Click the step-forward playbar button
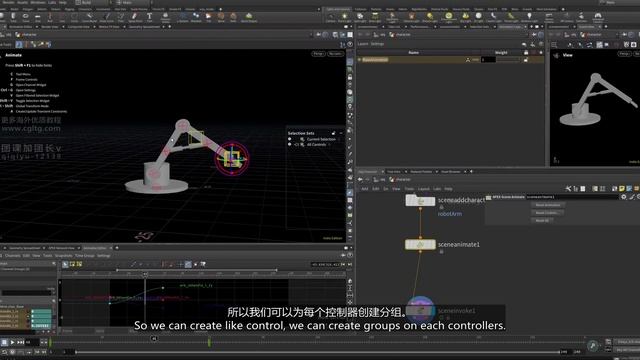This screenshot has width=640, height=360. [20, 342]
